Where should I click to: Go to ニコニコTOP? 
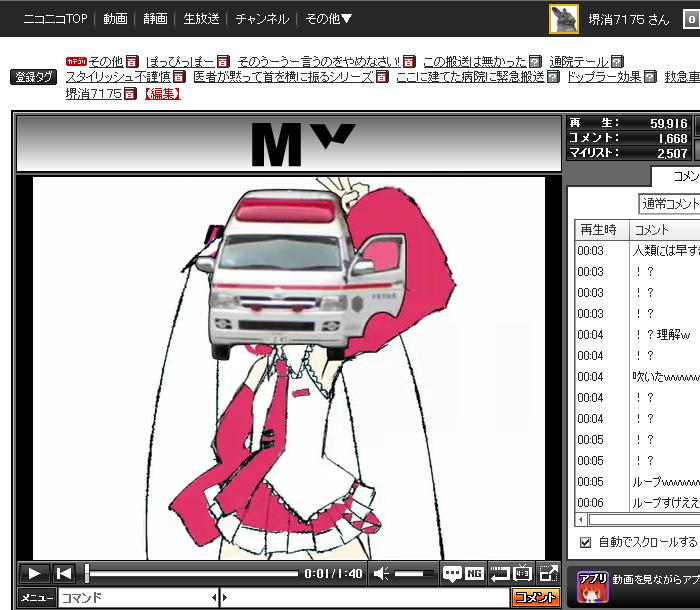[55, 19]
